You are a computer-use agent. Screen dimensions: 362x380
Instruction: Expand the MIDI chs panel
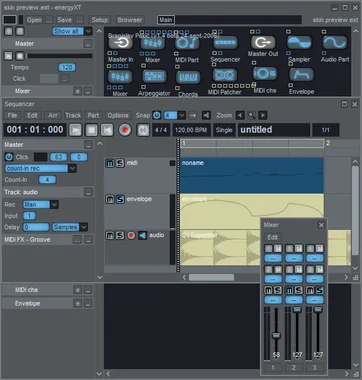click(x=88, y=290)
